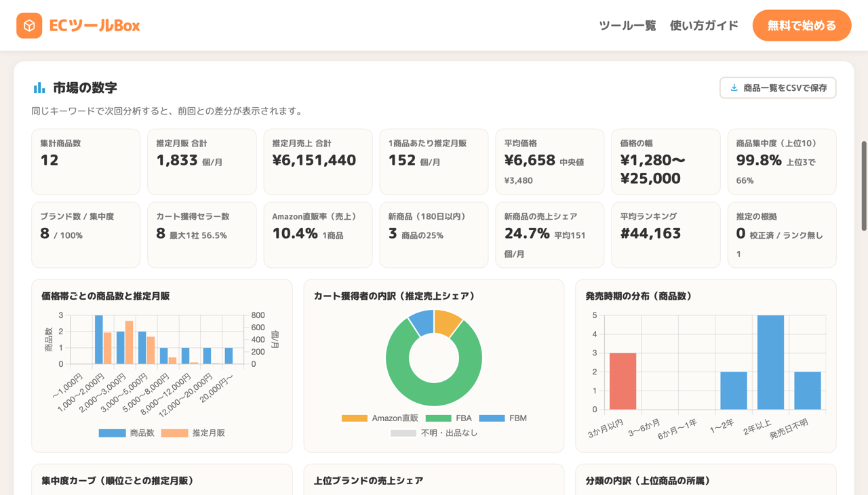
Task: Click the ¥6,151,440 monthly sales total
Action: click(314, 160)
